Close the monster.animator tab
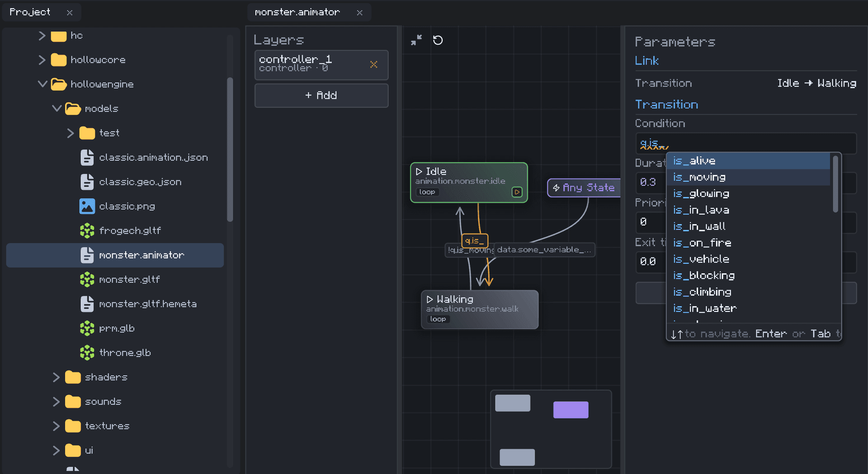868x474 pixels. pyautogui.click(x=359, y=13)
